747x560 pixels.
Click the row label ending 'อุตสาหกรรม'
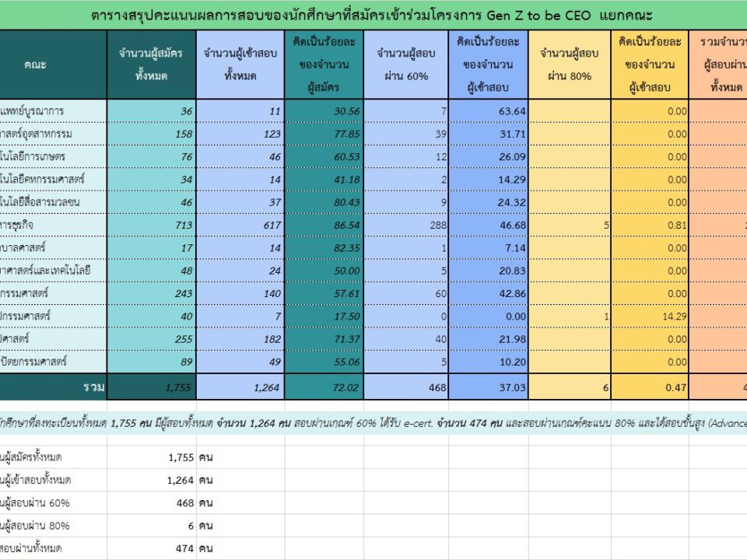(x=54, y=134)
